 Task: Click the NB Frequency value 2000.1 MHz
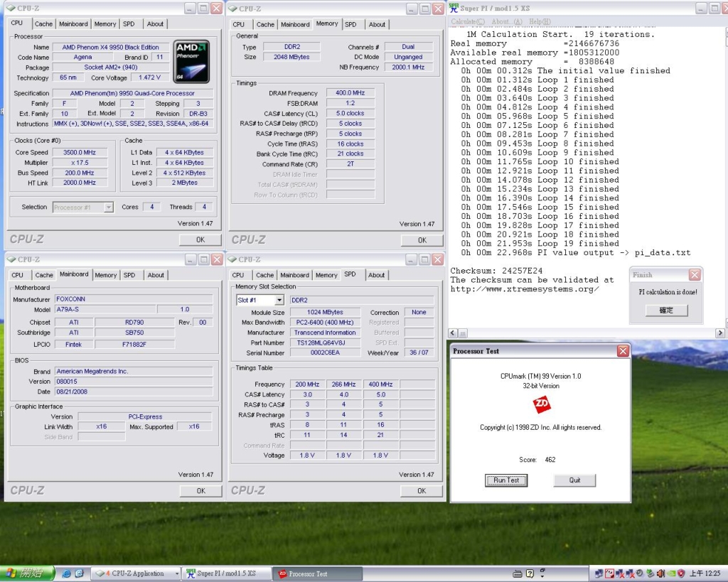tap(408, 68)
